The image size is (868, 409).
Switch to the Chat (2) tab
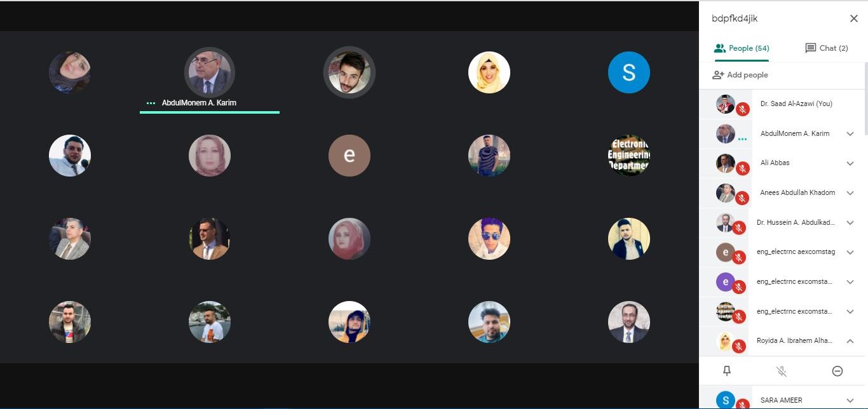826,48
